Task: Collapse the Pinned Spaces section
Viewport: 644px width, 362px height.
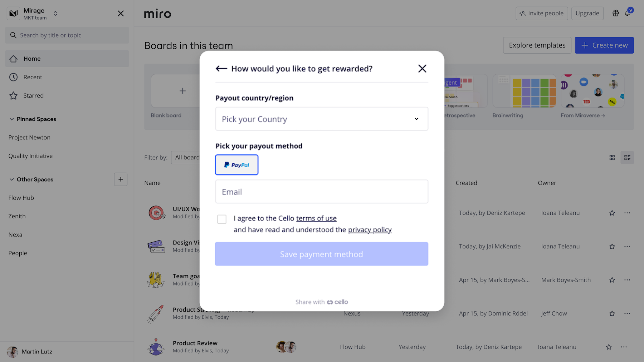Action: (12, 119)
